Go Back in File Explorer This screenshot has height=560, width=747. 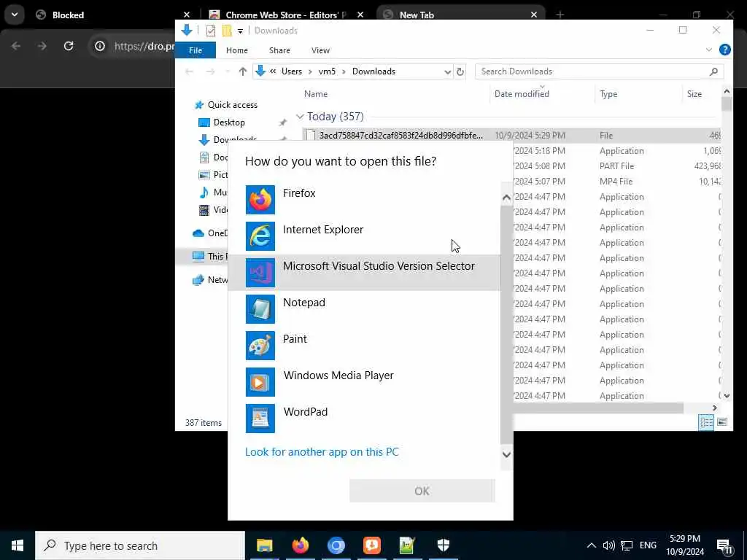click(190, 71)
